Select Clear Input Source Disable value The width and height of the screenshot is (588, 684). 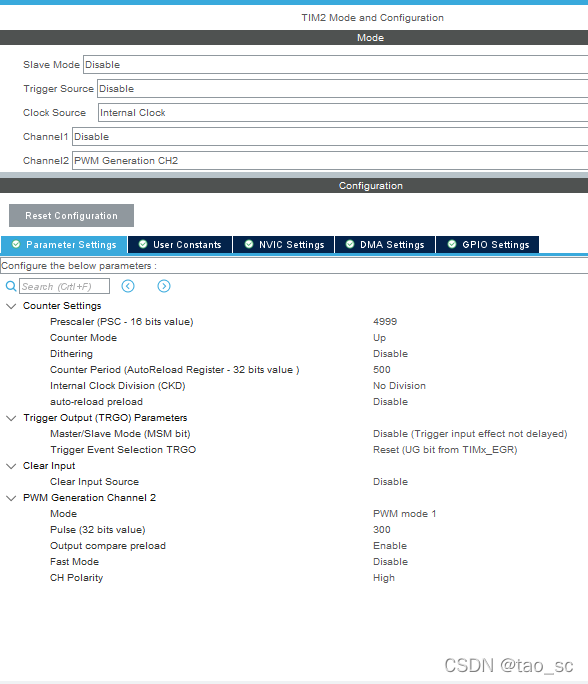click(x=390, y=482)
